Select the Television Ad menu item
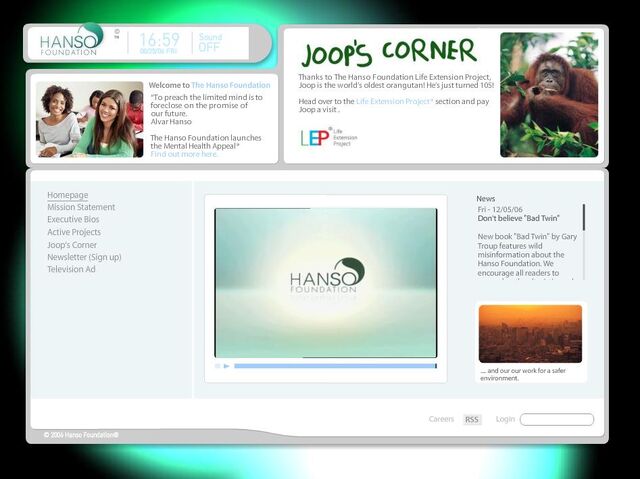The height and width of the screenshot is (479, 640). 71,269
